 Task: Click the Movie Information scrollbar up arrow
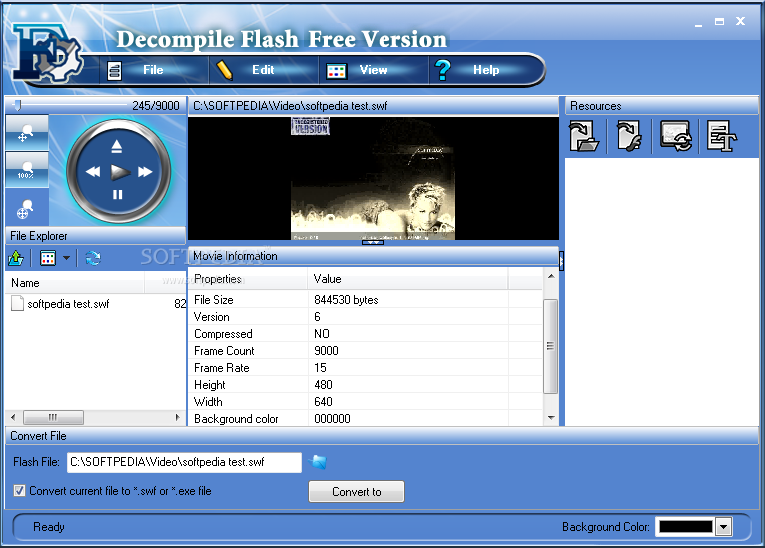point(551,276)
